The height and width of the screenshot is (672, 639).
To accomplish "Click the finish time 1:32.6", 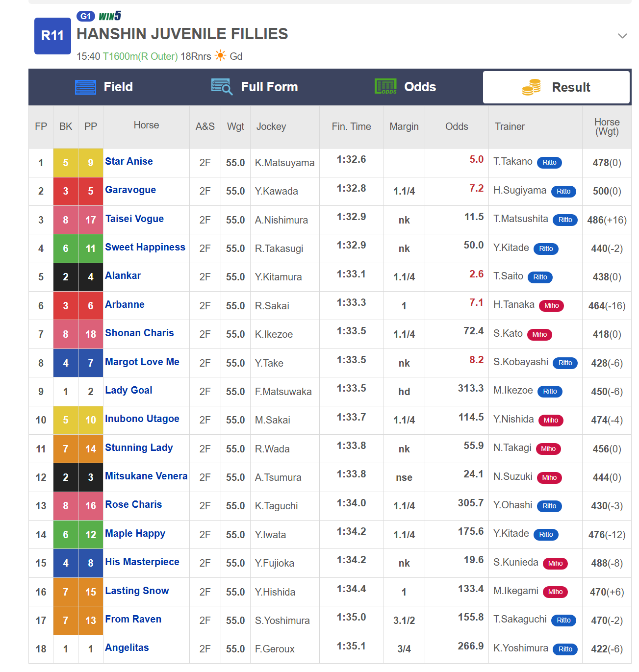I will (351, 159).
